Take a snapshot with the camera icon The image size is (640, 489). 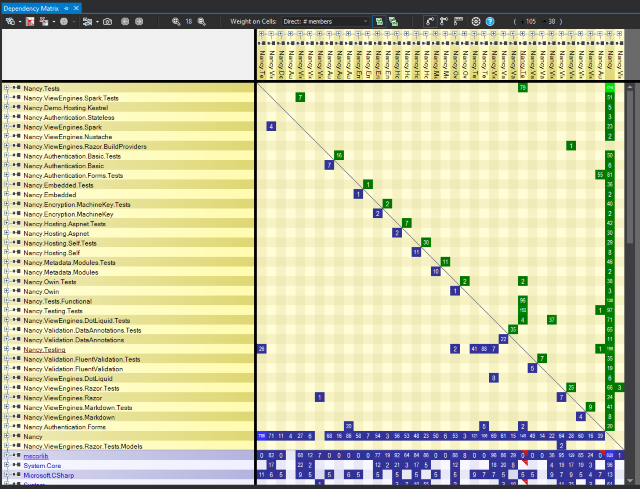107,21
